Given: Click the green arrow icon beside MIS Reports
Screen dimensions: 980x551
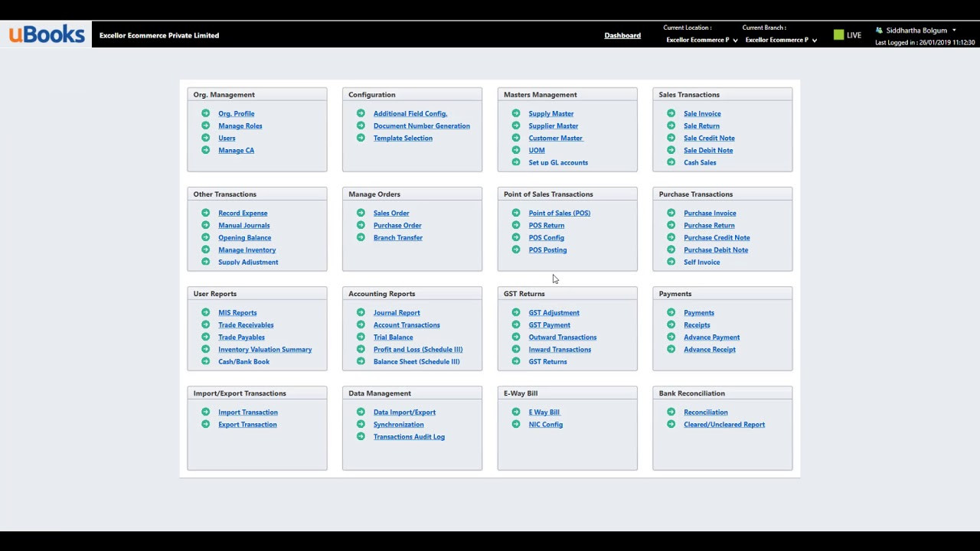Looking at the screenshot, I should [205, 312].
